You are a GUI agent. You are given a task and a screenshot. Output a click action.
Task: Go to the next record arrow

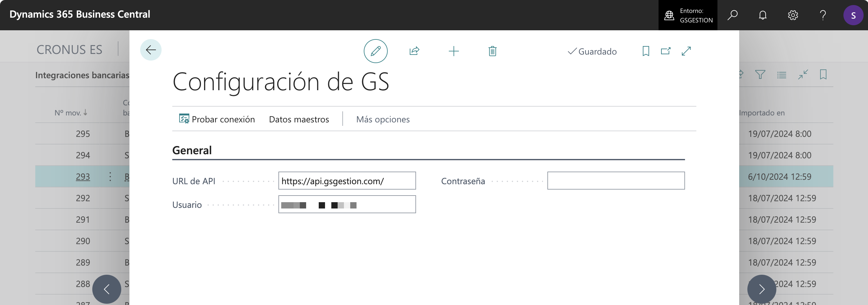click(762, 289)
